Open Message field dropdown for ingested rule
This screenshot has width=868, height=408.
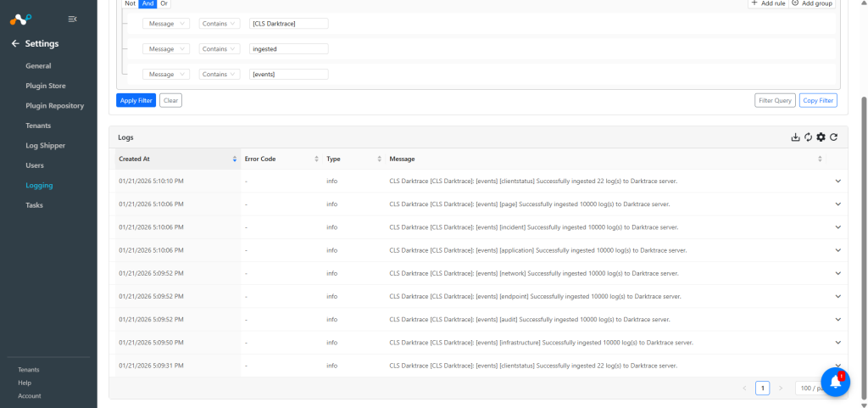point(166,48)
